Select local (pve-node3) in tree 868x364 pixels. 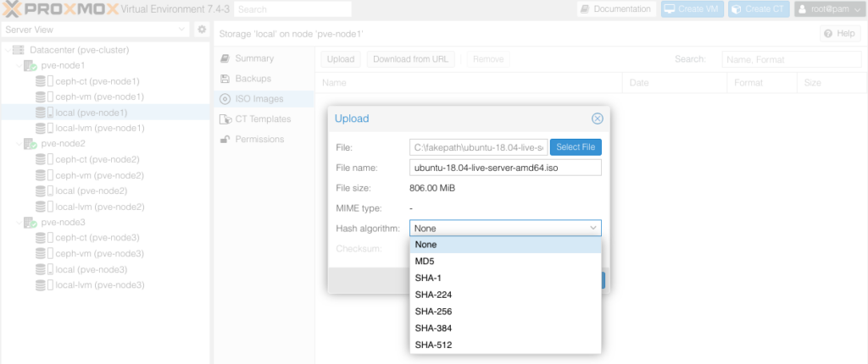tap(105, 269)
